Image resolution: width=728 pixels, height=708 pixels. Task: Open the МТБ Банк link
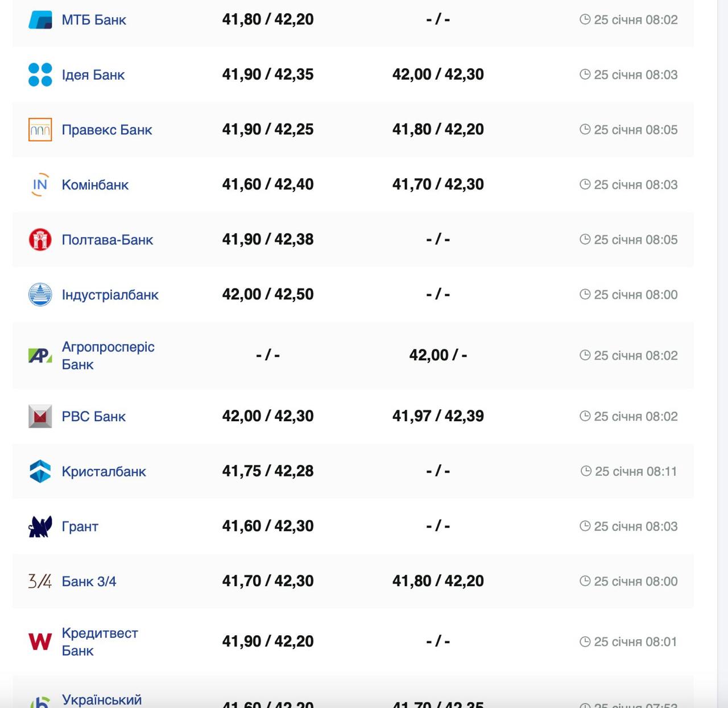point(94,20)
